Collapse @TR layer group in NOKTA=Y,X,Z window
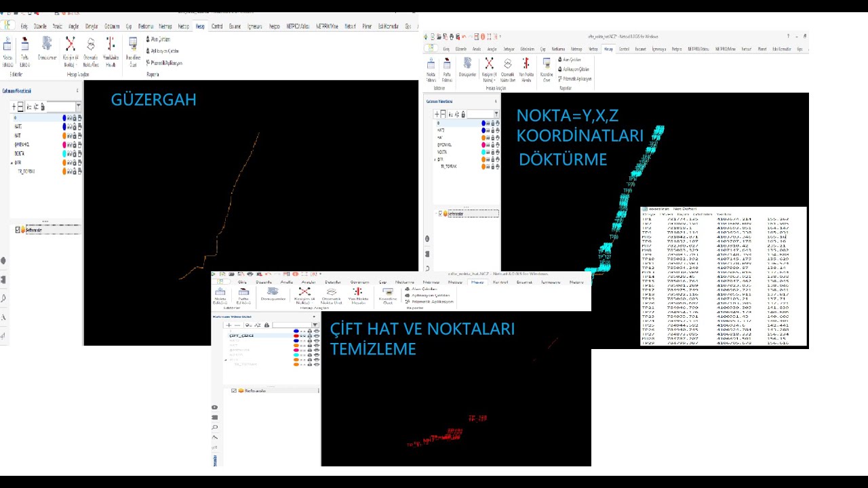 click(x=435, y=159)
